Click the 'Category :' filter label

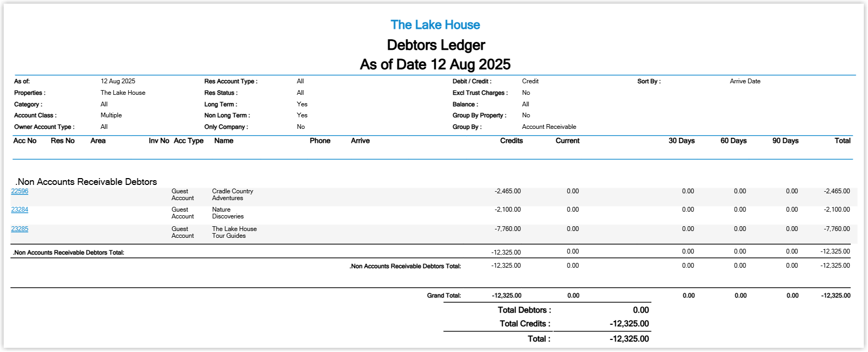(x=28, y=104)
